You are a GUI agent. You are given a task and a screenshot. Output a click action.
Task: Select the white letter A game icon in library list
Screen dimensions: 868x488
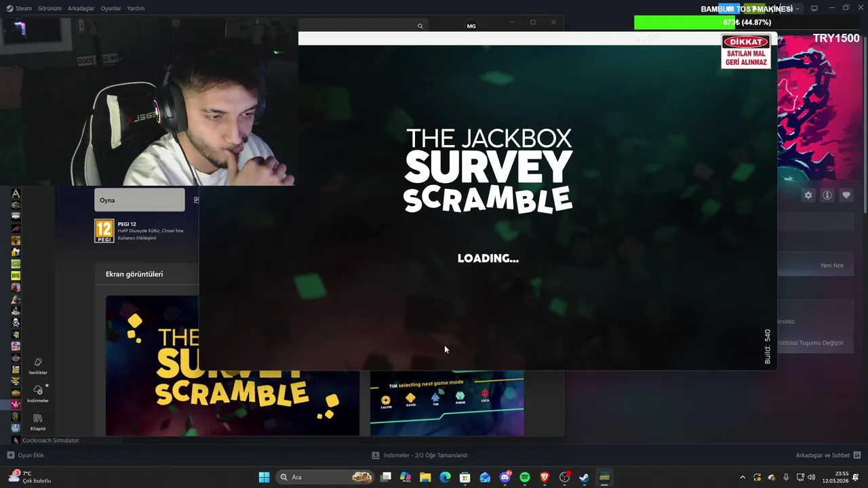(16, 194)
